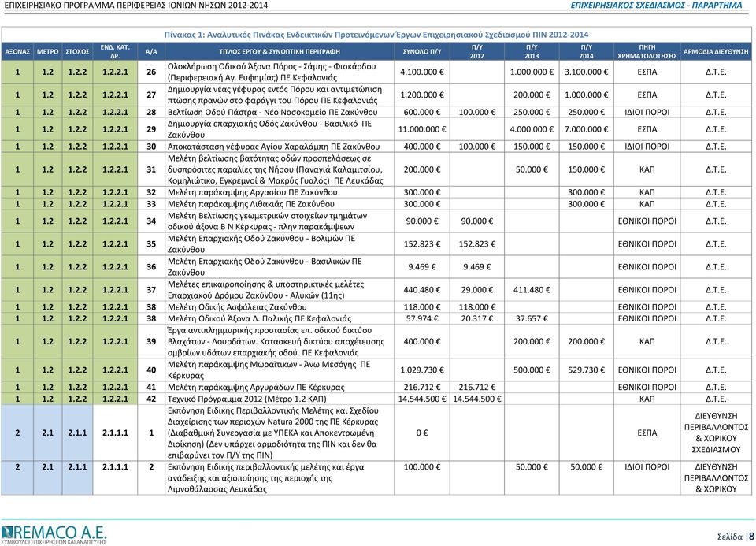Screen dimensions: 756x546
Task: Click the Π/Υ 2014 column header
Action: [586, 52]
